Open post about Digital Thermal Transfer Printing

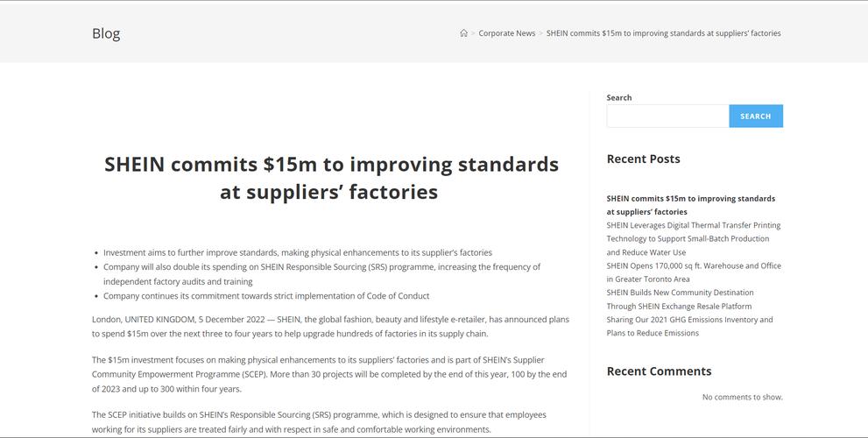point(693,238)
